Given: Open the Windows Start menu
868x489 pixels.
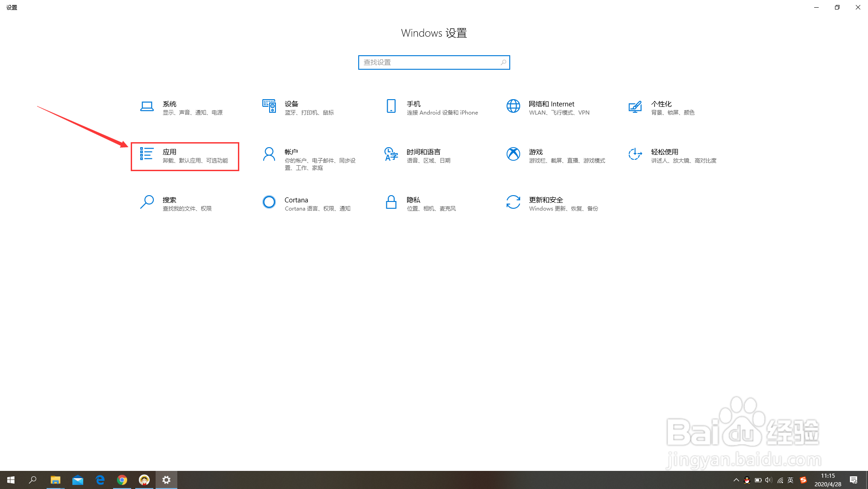Looking at the screenshot, I should 11,480.
